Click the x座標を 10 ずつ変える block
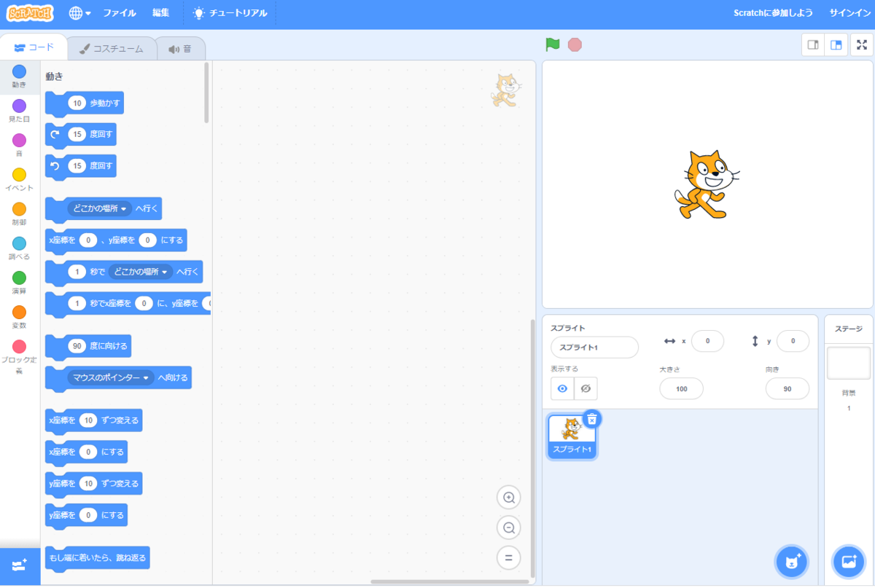Viewport: 875px width, 588px height. 93,420
